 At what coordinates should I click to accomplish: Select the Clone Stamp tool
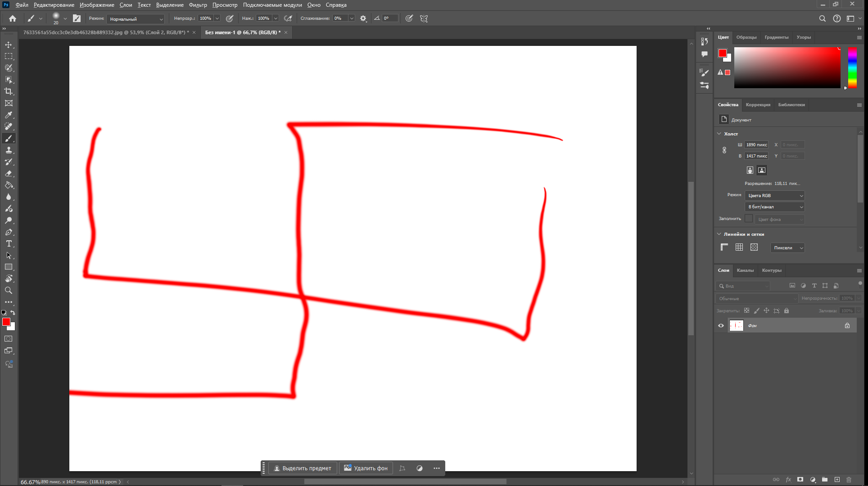click(9, 150)
